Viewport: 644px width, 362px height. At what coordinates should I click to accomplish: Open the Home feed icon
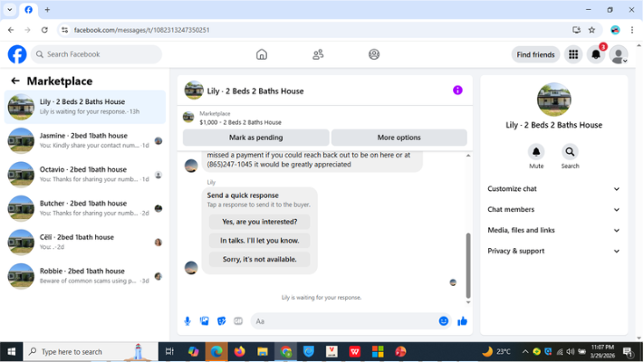[262, 54]
